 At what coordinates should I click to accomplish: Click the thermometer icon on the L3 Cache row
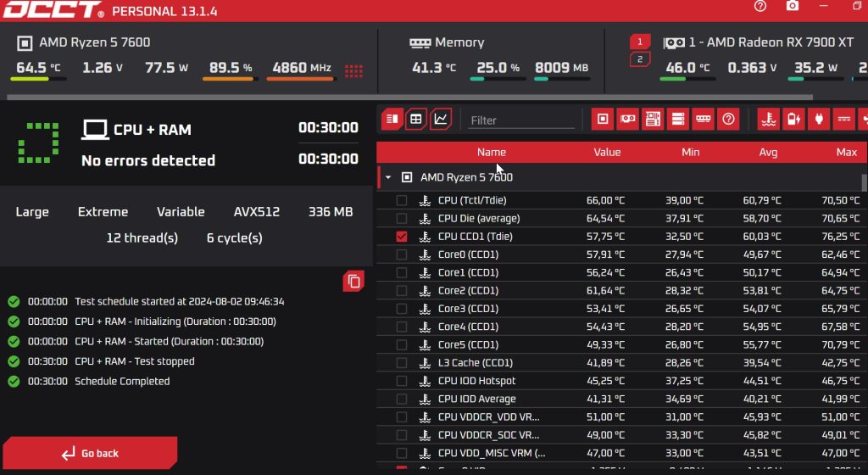pos(426,363)
